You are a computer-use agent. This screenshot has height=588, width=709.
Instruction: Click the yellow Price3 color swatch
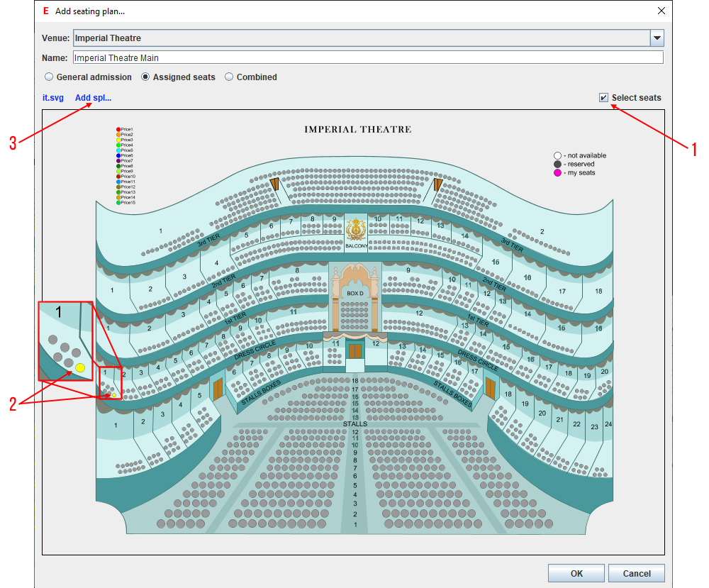(118, 140)
